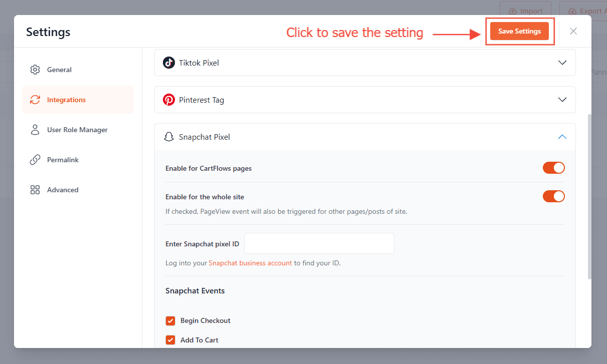
Task: Disable the Enable for CartFlows pages toggle
Action: (x=553, y=168)
